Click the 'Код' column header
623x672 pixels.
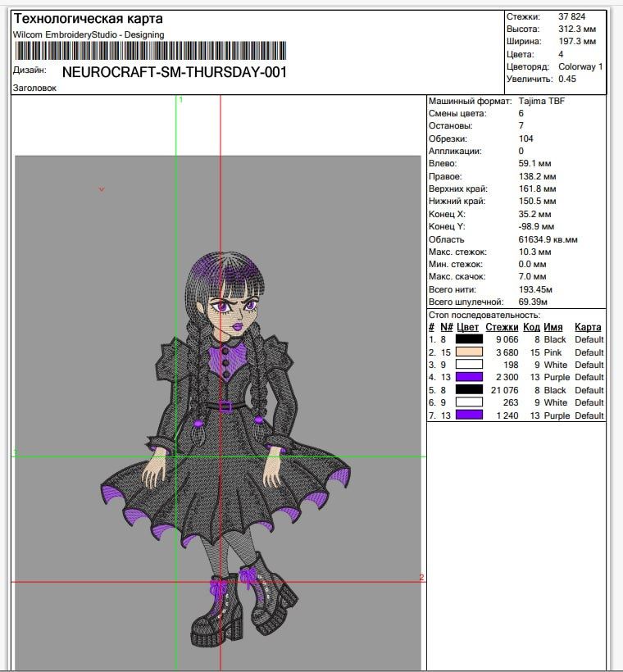[x=531, y=328]
